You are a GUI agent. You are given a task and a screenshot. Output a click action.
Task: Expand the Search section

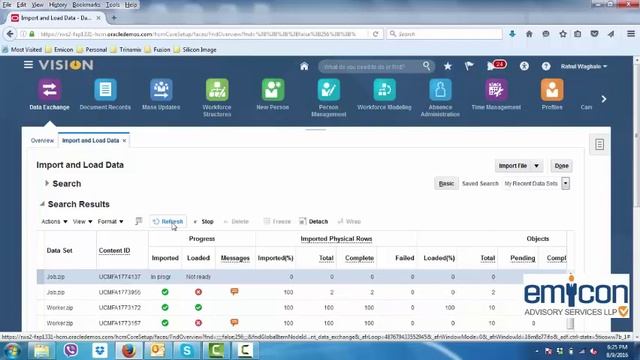point(47,183)
